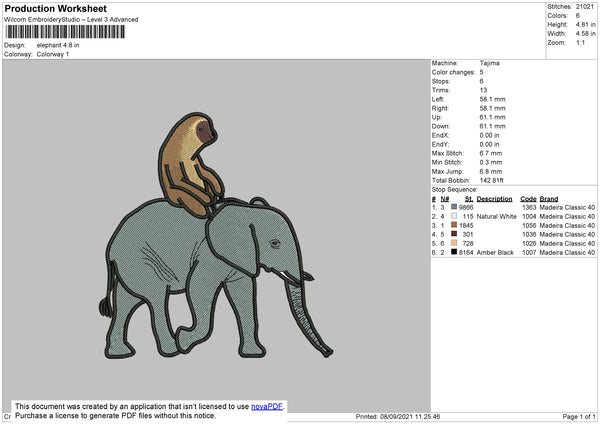This screenshot has height=424, width=600.
Task: Click the barcode under the header
Action: tap(65, 32)
